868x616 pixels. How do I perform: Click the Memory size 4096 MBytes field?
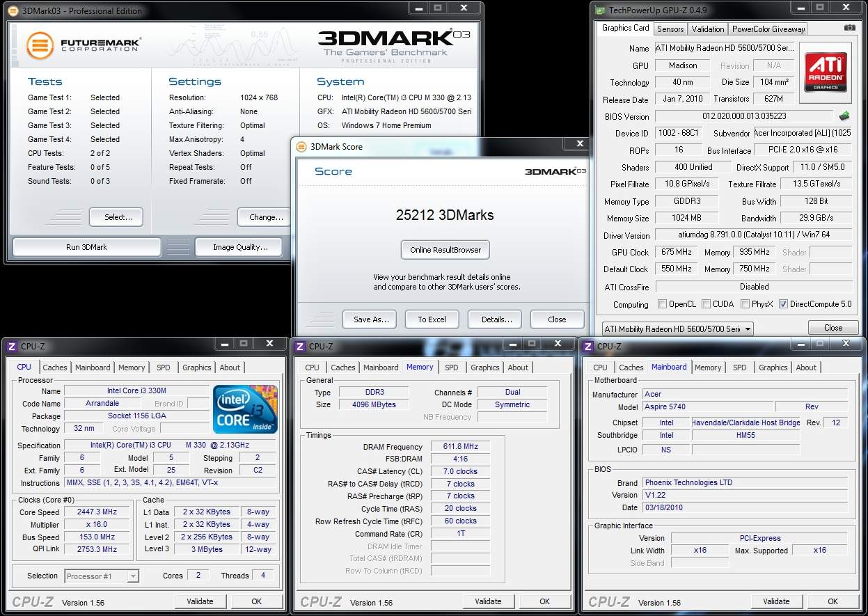pyautogui.click(x=375, y=404)
